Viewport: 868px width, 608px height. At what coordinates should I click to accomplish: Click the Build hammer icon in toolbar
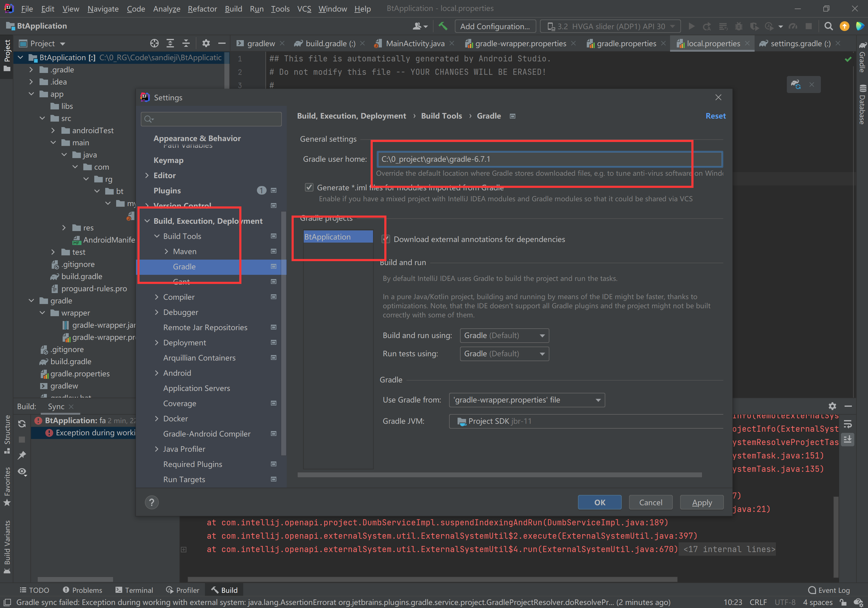click(x=443, y=26)
